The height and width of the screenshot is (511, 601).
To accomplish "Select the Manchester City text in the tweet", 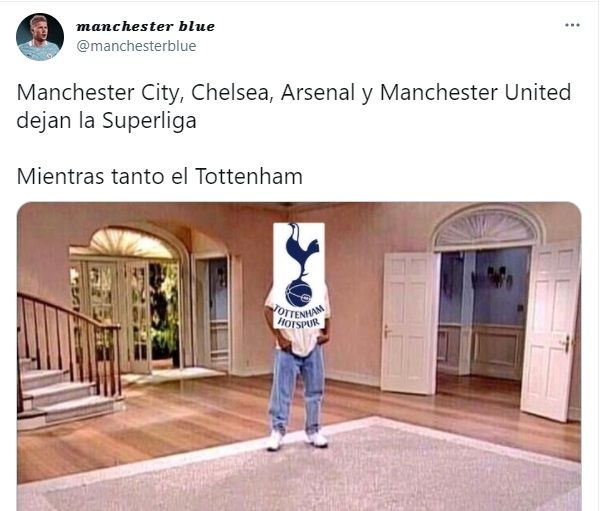I will (x=98, y=93).
